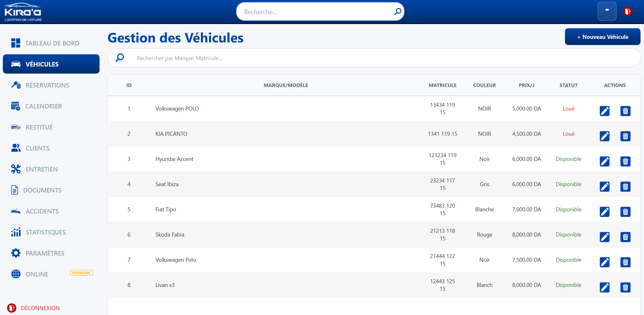
Task: Open Statistiques from the sidebar
Action: [51, 232]
